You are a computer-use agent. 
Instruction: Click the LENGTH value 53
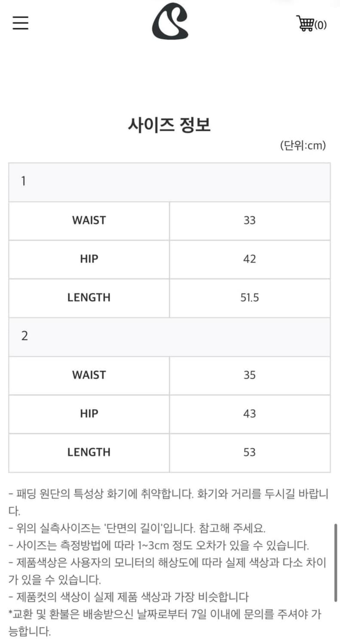249,453
